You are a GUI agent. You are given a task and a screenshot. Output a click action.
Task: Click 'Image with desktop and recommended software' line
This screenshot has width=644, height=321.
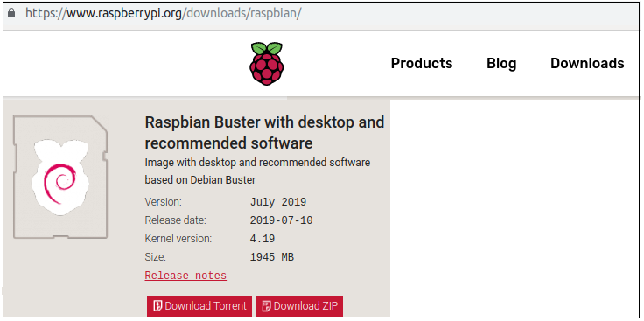tap(257, 163)
